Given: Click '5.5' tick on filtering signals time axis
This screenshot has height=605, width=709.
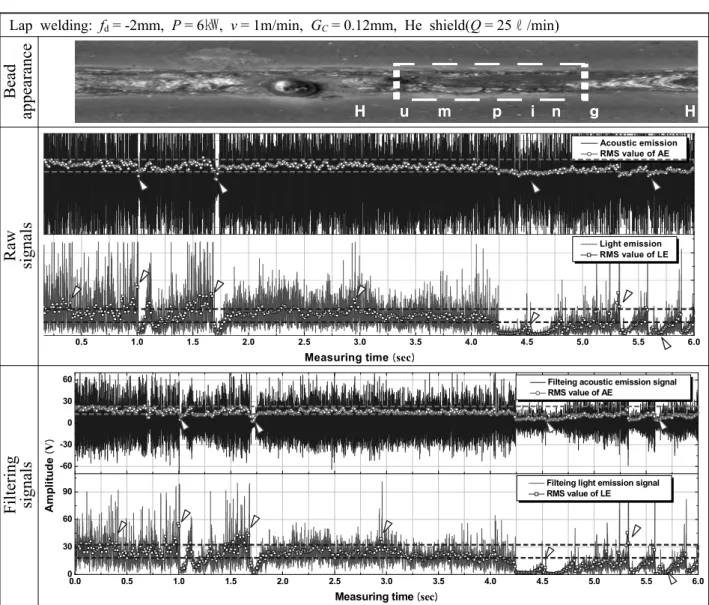Looking at the screenshot, I should pos(646,581).
